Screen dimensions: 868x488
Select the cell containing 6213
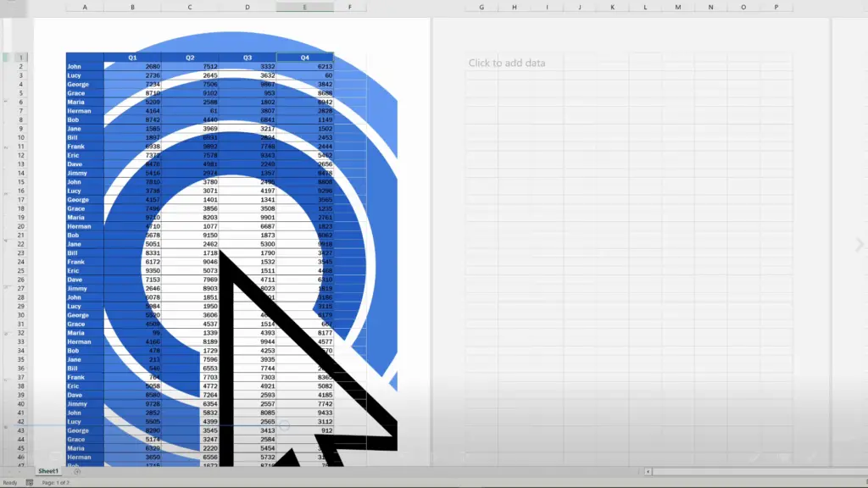305,66
